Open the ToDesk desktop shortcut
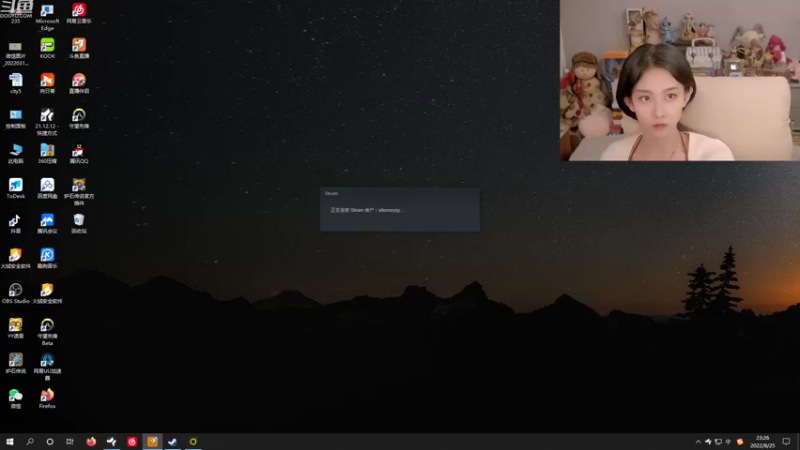 pos(16,189)
